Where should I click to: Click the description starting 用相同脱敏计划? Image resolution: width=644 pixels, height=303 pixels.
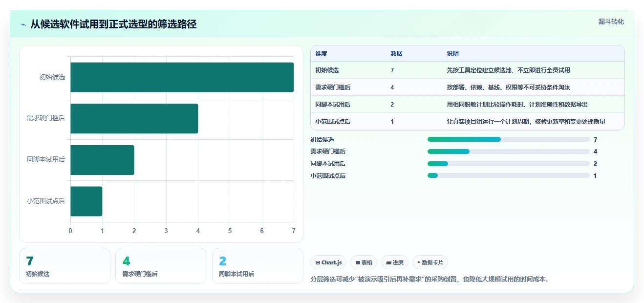[x=517, y=105]
